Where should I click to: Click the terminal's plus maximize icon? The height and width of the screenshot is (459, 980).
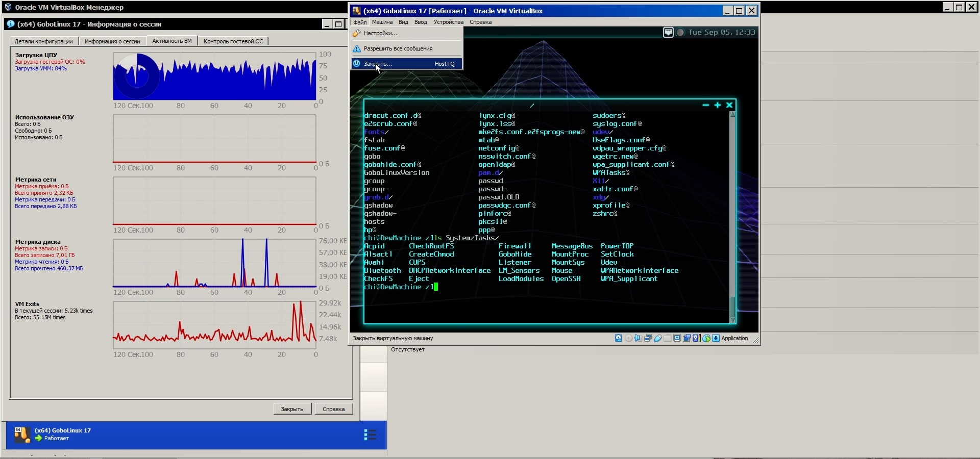pos(717,105)
